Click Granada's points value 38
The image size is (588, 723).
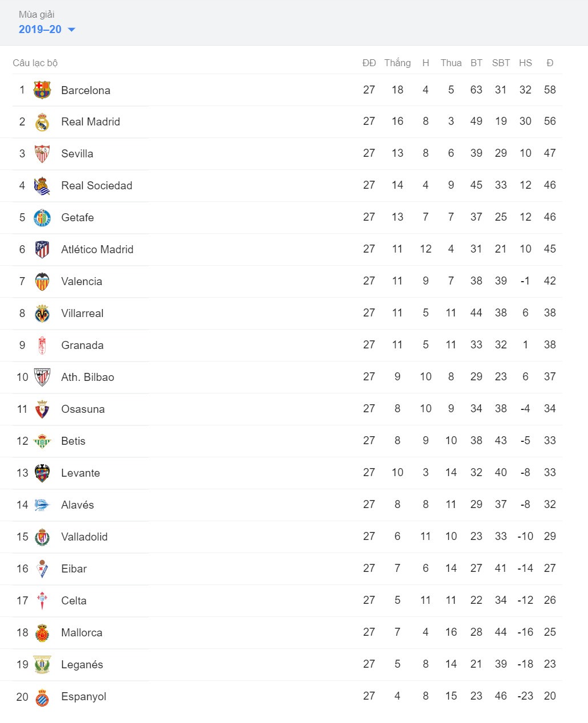tap(550, 344)
